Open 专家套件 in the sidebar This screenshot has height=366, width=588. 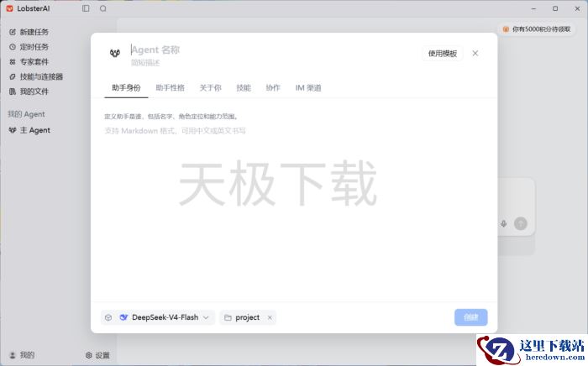[29, 62]
